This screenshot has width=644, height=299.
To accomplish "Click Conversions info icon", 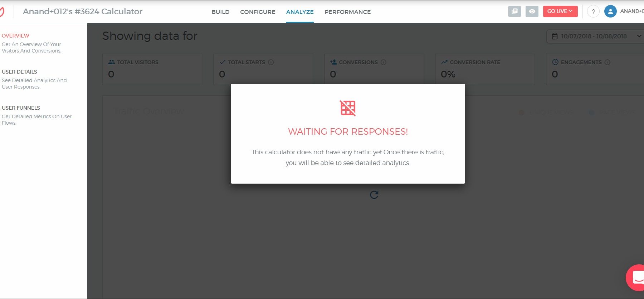I will [384, 62].
